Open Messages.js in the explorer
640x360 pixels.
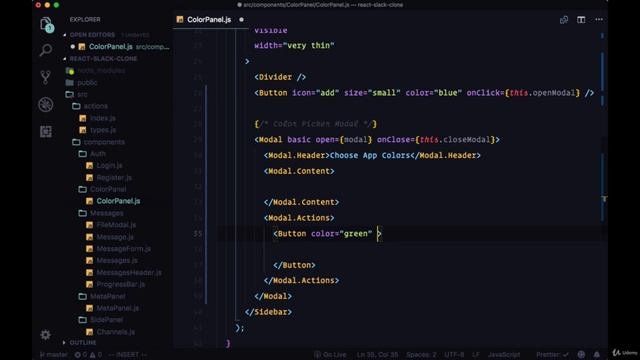pos(117,260)
